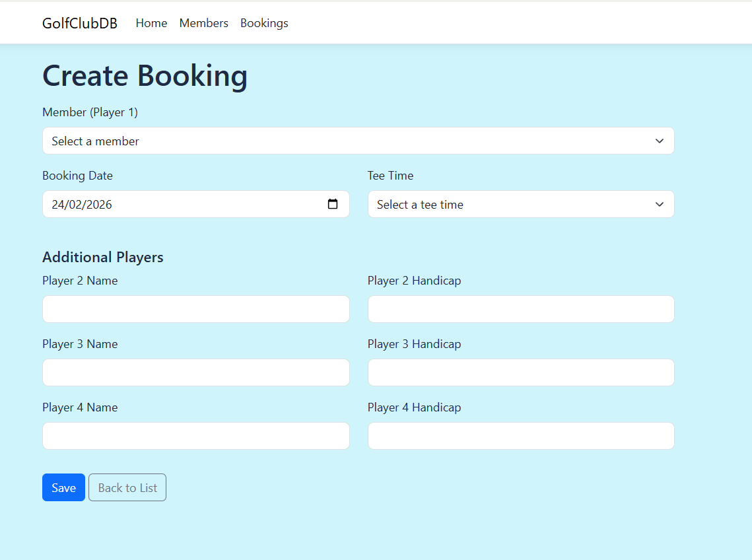Click the GolfClubDB brand link
The height and width of the screenshot is (560, 752).
tap(80, 23)
